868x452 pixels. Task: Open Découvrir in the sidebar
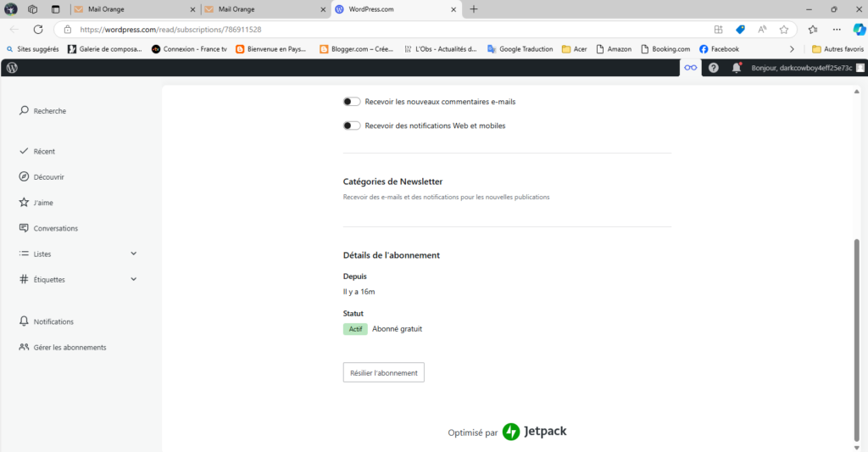(48, 177)
